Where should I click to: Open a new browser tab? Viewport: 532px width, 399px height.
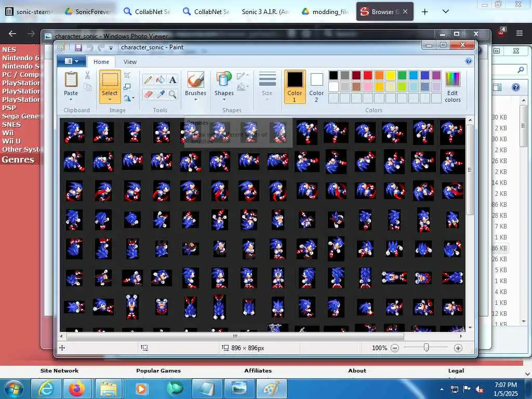pyautogui.click(x=425, y=11)
